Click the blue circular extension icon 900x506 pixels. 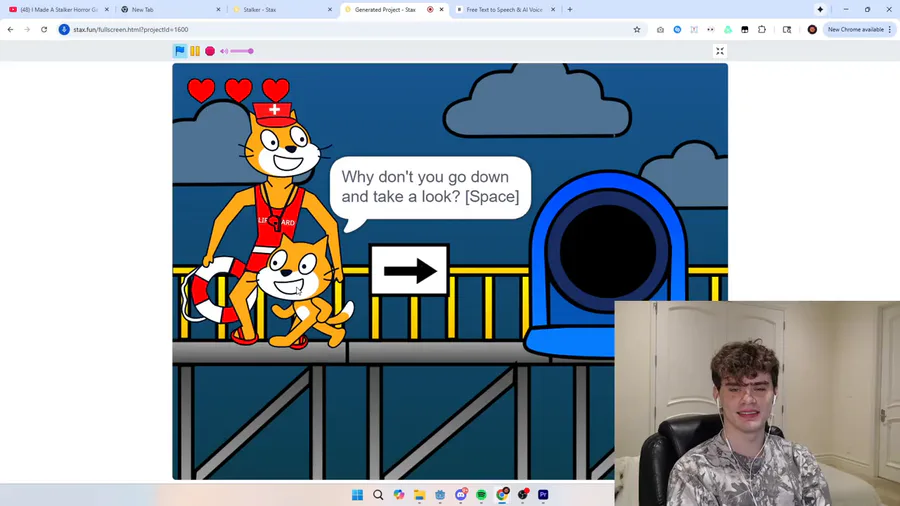click(677, 29)
